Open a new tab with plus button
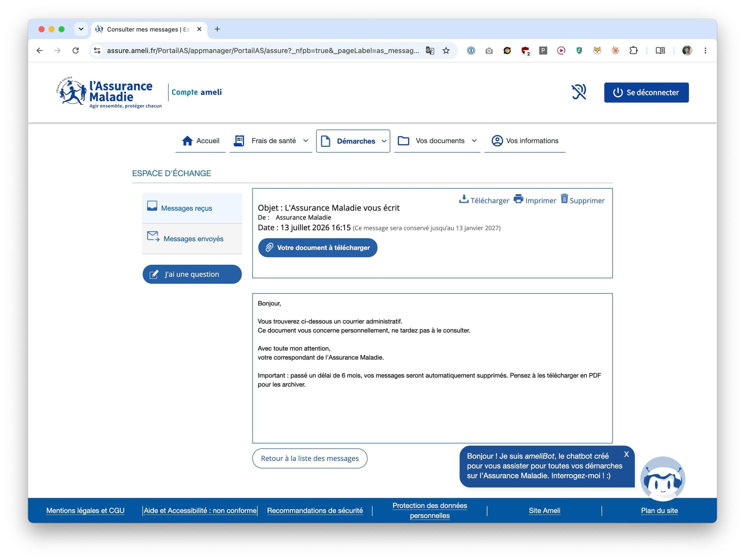This screenshot has height=560, width=745. pyautogui.click(x=217, y=29)
